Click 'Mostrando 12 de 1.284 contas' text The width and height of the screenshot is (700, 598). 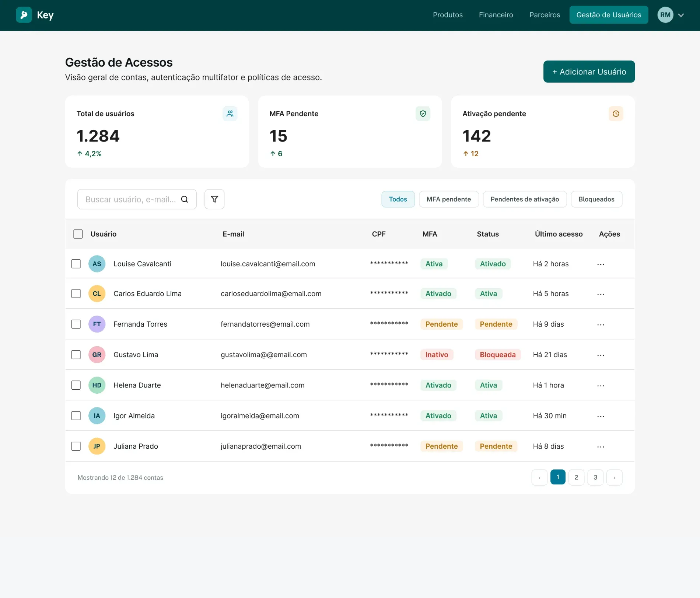[x=120, y=477]
